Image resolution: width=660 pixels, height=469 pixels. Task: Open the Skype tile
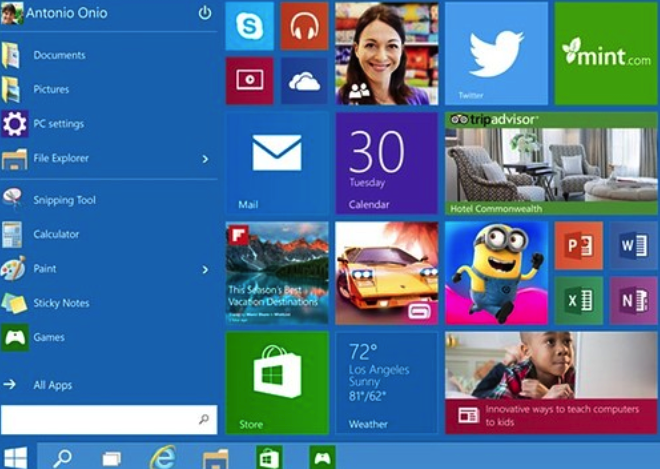249,26
